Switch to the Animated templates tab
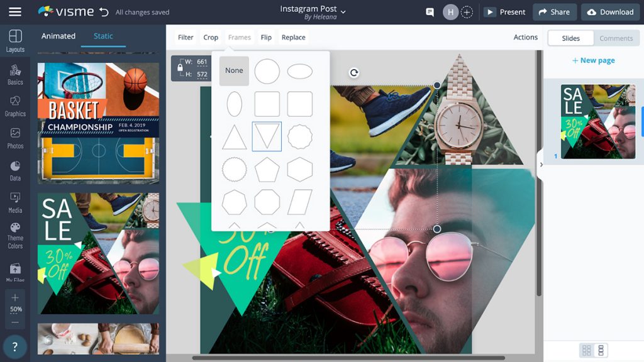The image size is (644, 362). pos(58,36)
